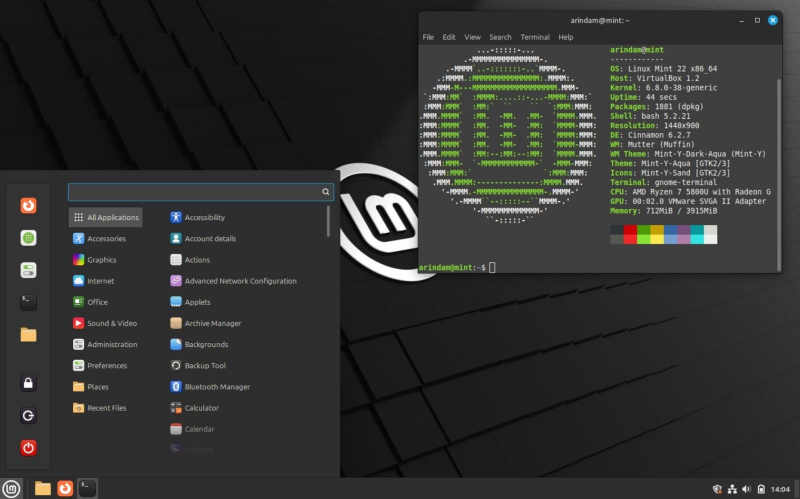The height and width of the screenshot is (499, 800).
Task: Open the Bluetooth Manager application
Action: 217,387
